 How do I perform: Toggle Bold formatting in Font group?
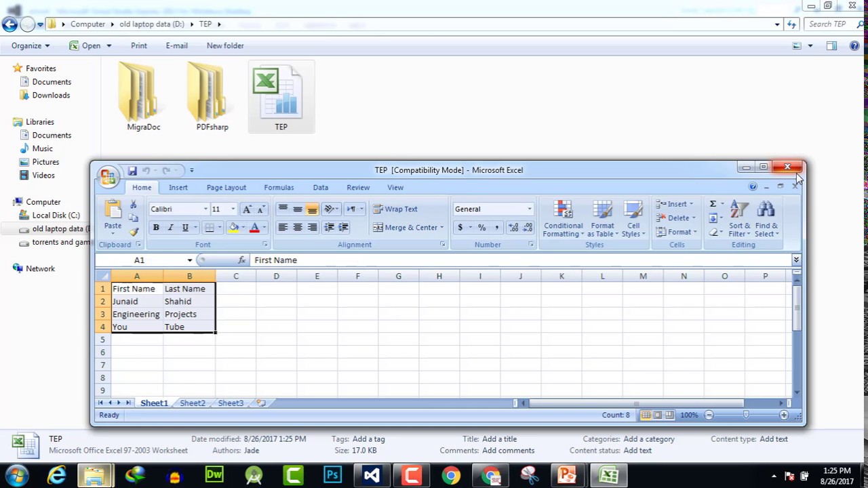coord(156,228)
